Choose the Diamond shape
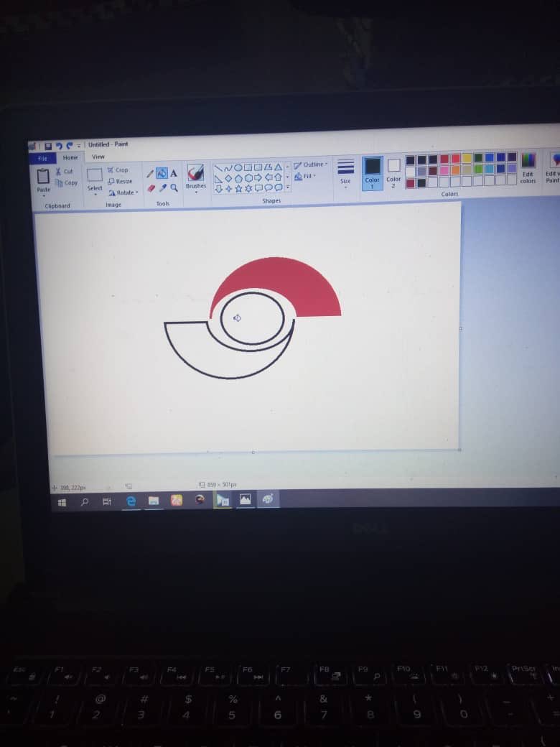The image size is (560, 747). pyautogui.click(x=228, y=178)
